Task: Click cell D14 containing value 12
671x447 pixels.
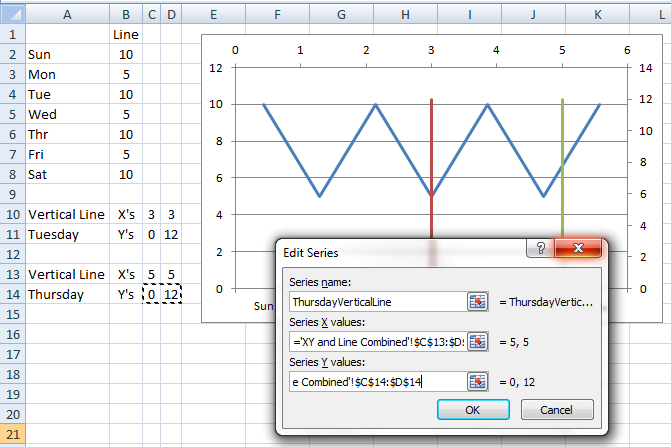Action: [x=172, y=294]
